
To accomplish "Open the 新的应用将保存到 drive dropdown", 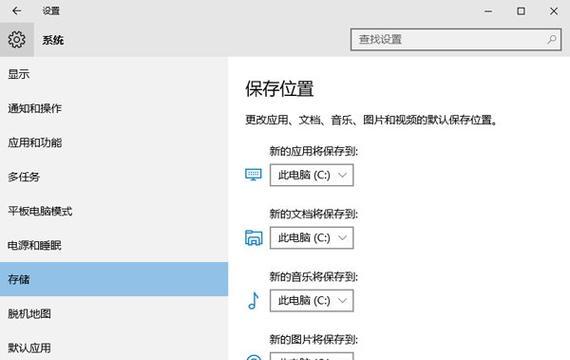I will pyautogui.click(x=312, y=175).
